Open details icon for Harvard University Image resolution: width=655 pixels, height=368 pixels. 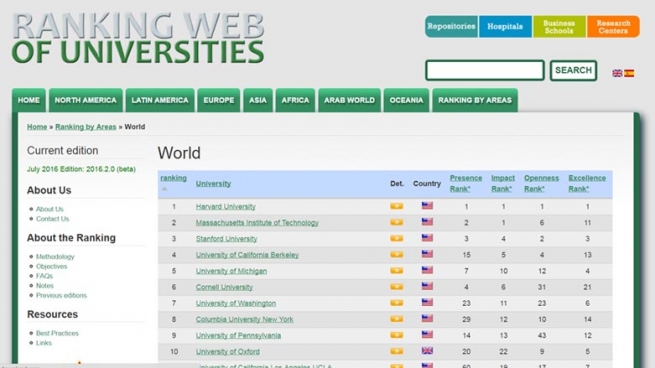tap(396, 206)
